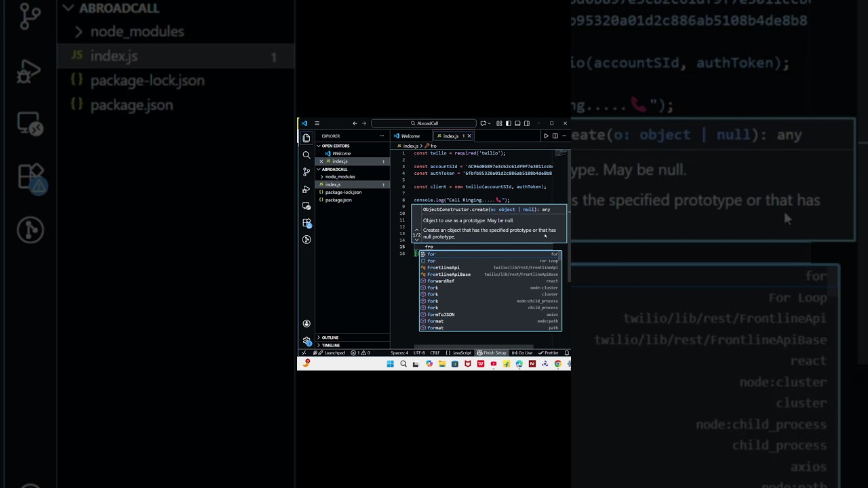Select the fork node:cluster suggestion

[490, 288]
